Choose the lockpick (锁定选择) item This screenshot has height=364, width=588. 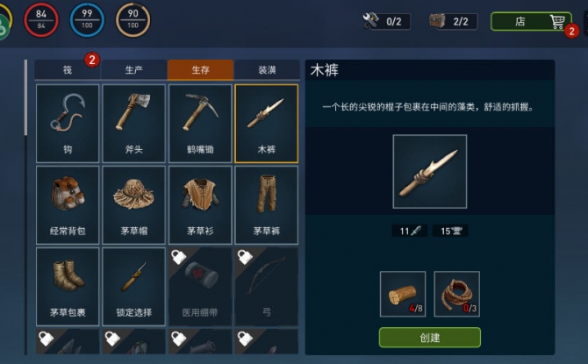click(134, 287)
